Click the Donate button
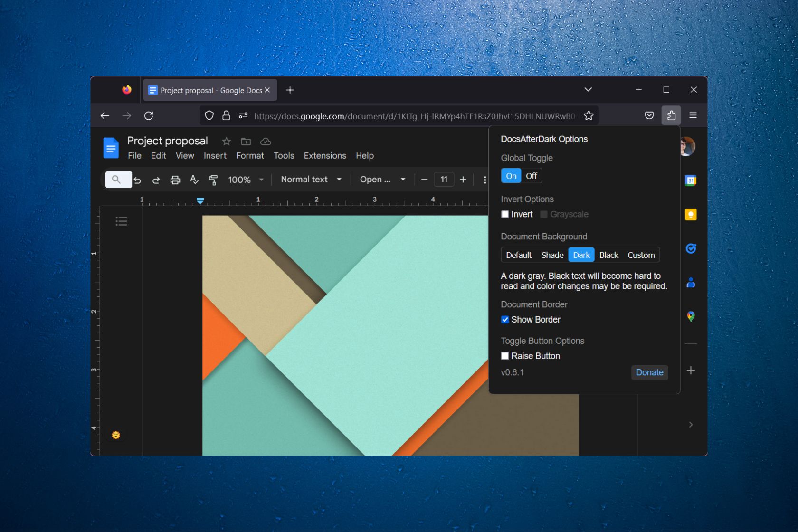This screenshot has width=798, height=532. click(649, 372)
